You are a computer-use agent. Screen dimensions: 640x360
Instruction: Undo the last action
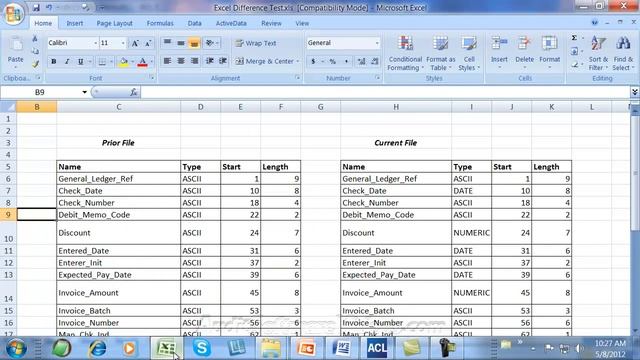tap(49, 7)
